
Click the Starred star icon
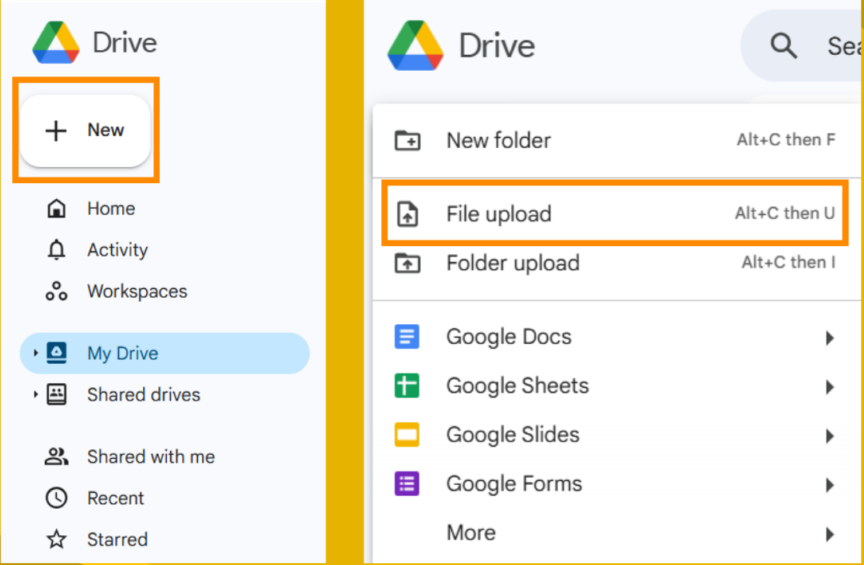(x=56, y=539)
